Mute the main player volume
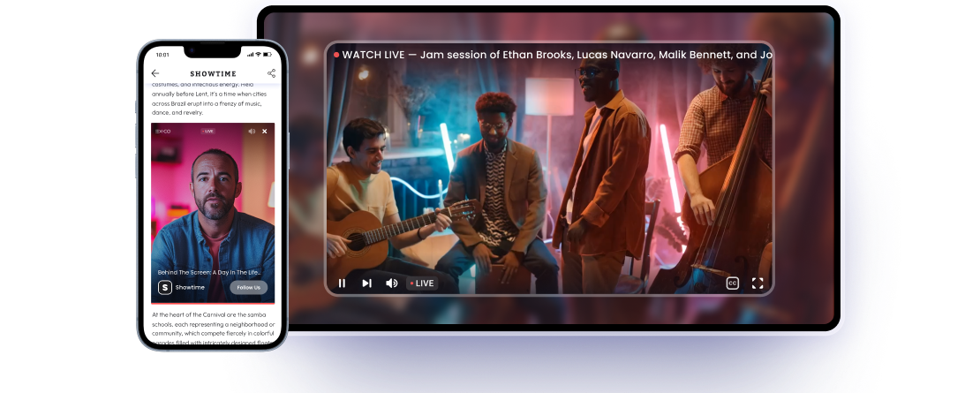Image resolution: width=980 pixels, height=393 pixels. pyautogui.click(x=391, y=283)
